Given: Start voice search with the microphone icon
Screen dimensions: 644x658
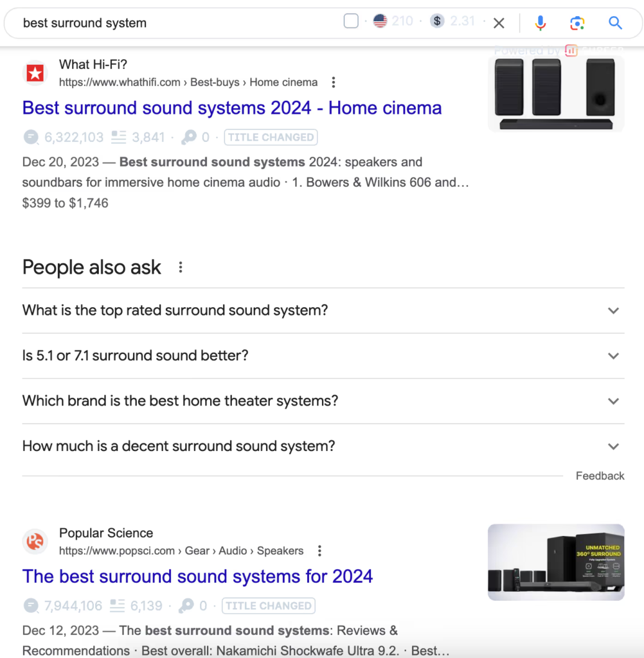Looking at the screenshot, I should (x=541, y=22).
